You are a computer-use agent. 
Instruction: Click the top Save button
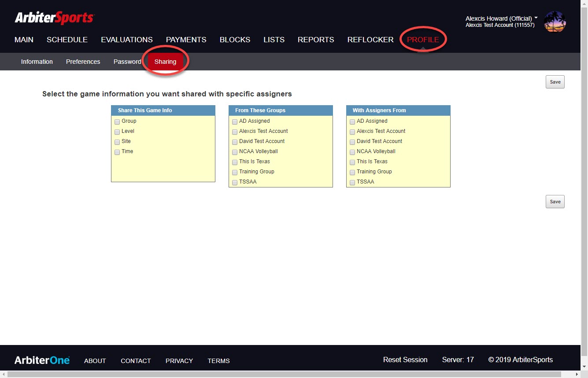point(555,82)
